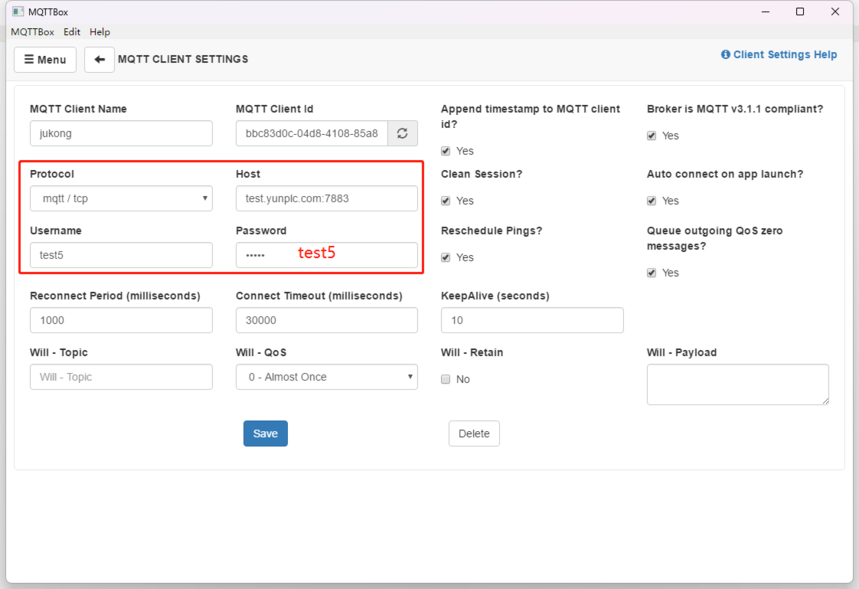The image size is (859, 589).
Task: Click the Password input field
Action: click(x=327, y=255)
